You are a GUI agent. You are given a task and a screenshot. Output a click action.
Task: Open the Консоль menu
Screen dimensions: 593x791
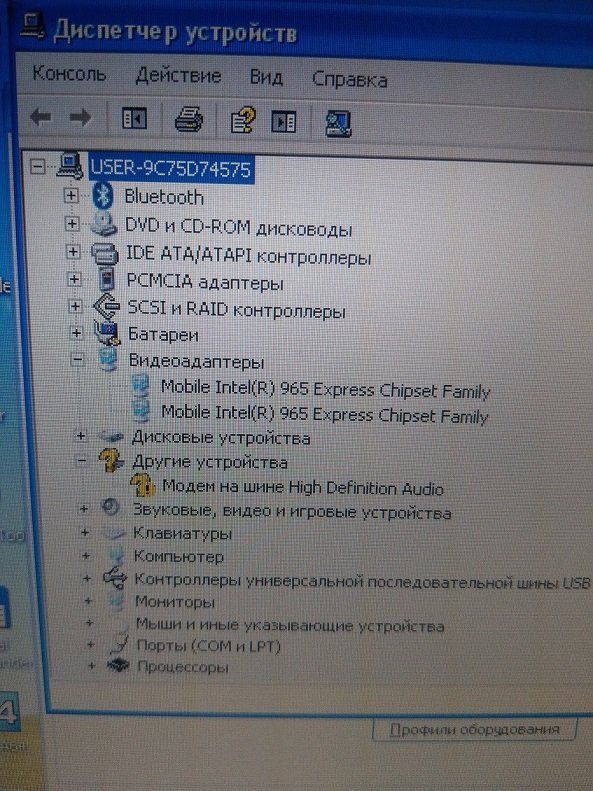[x=70, y=74]
